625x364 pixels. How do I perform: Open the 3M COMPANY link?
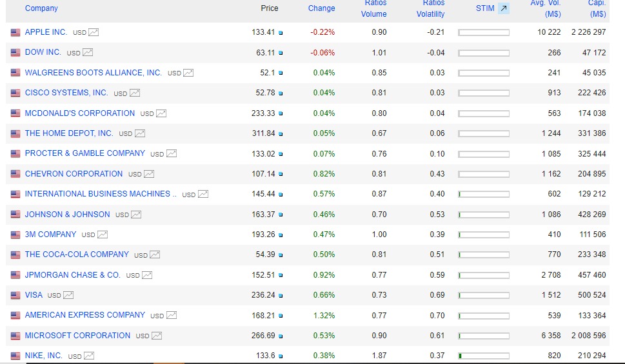pos(50,234)
